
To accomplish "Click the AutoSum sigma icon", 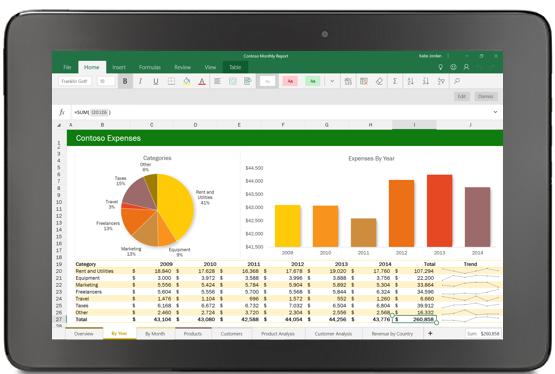I will [x=395, y=81].
